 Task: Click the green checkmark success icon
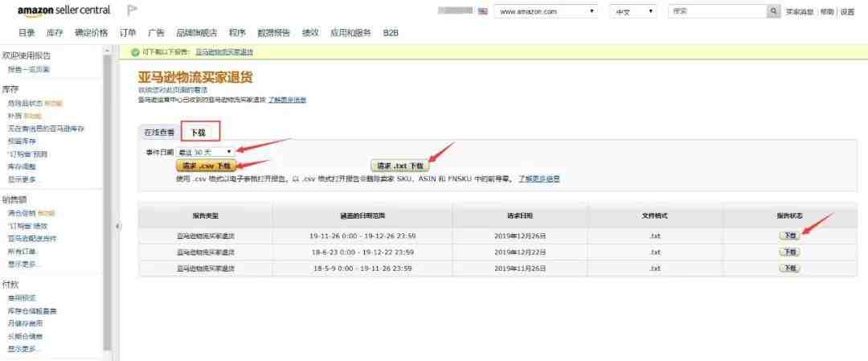[x=135, y=51]
